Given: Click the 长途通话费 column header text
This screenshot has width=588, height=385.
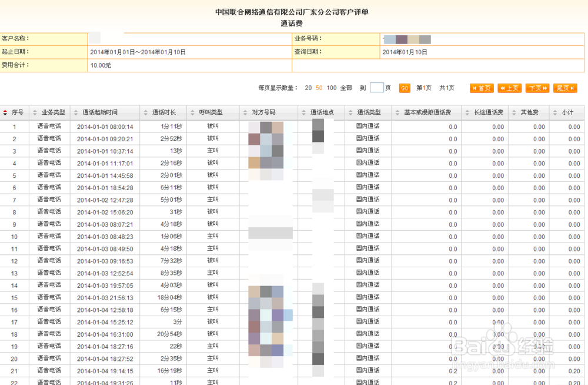Looking at the screenshot, I should [489, 112].
